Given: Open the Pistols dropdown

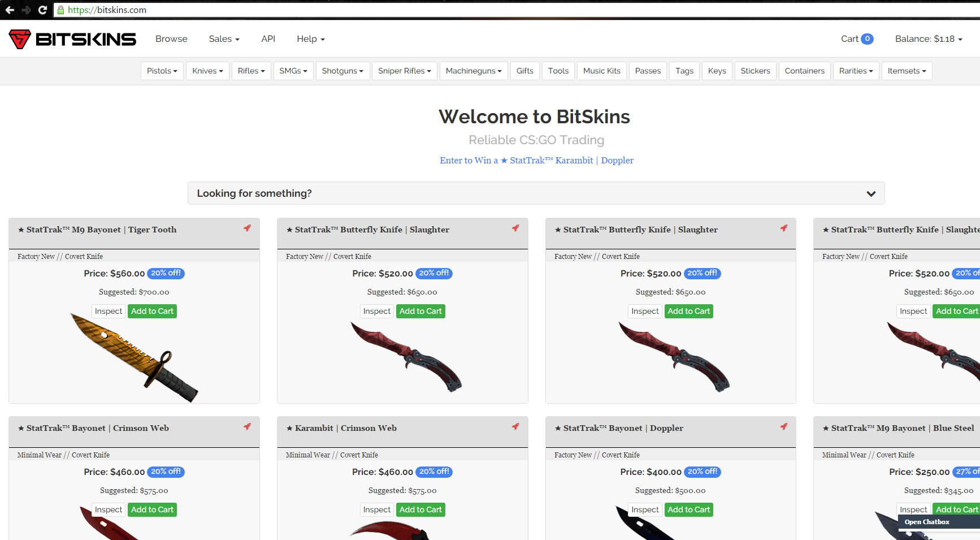Looking at the screenshot, I should coord(162,71).
